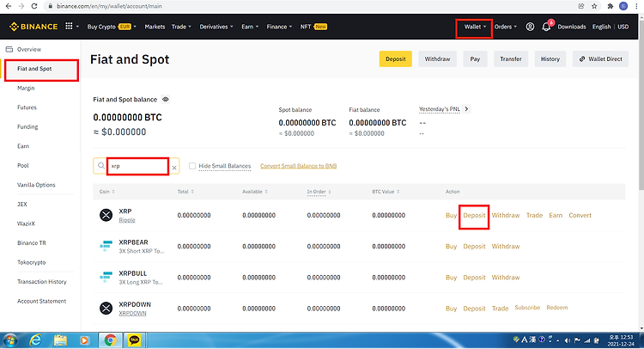Launch Internet Explorer from taskbar
The image size is (644, 349).
click(x=36, y=340)
